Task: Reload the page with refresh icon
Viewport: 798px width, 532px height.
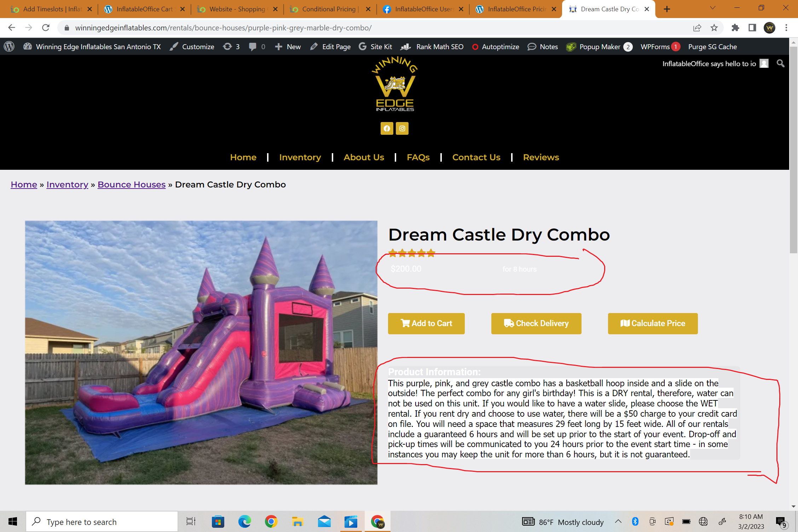Action: pyautogui.click(x=46, y=28)
